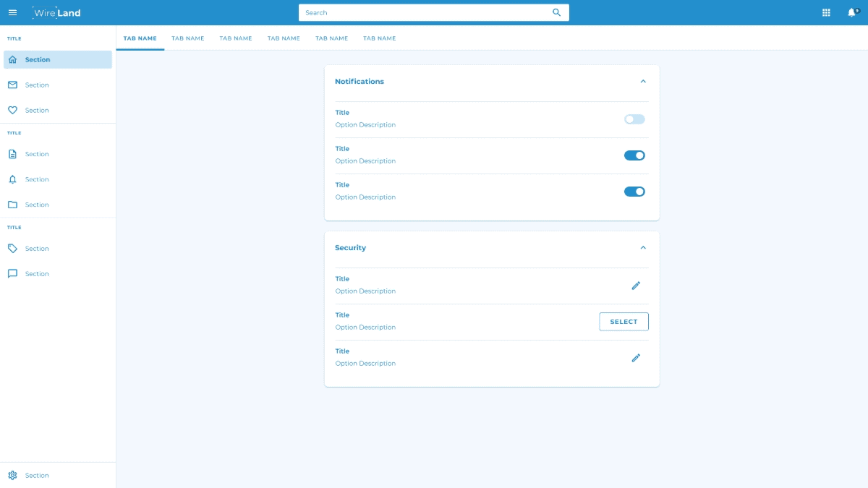868x488 pixels.
Task: Click the WireLand logo
Action: point(57,12)
